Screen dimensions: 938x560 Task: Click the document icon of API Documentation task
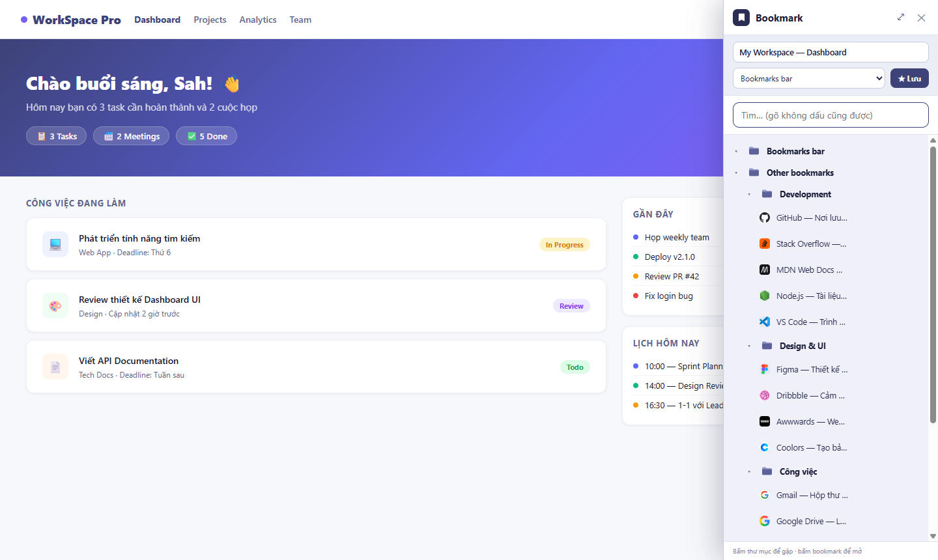click(55, 367)
